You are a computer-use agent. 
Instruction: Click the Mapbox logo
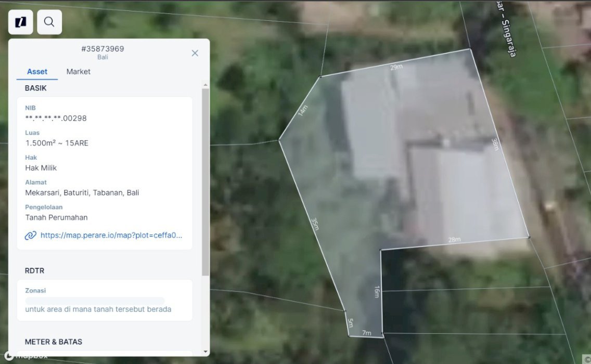(26, 356)
